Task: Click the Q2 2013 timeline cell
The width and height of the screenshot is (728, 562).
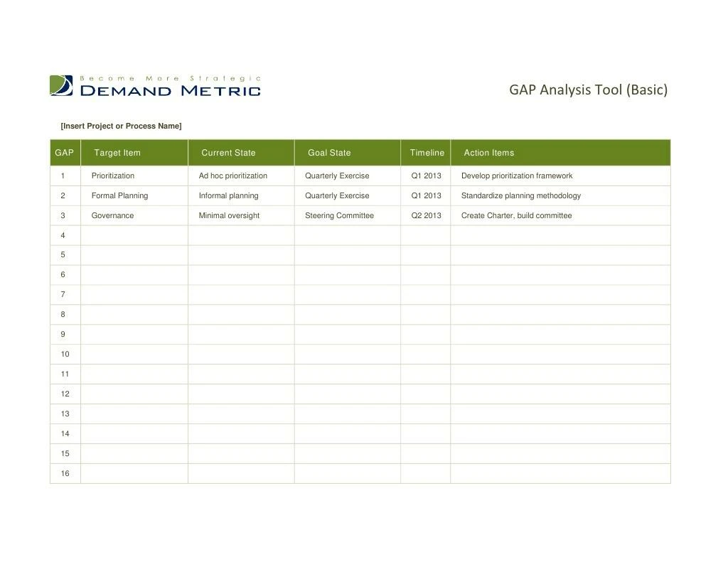Action: coord(426,215)
